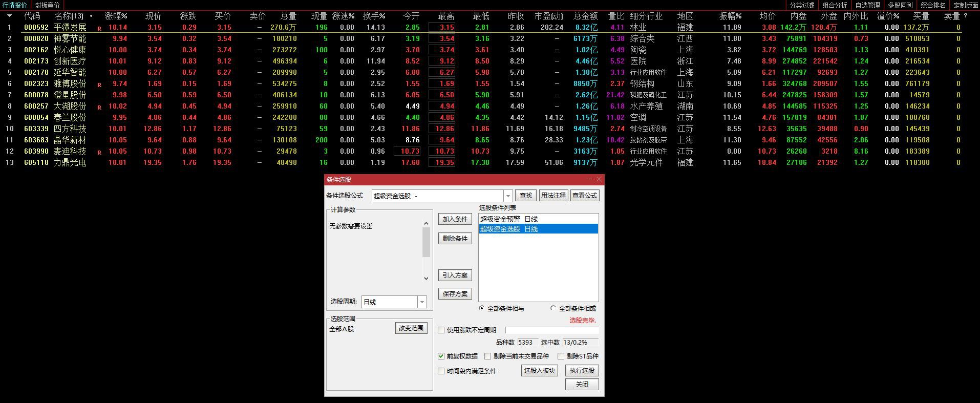This screenshot has height=403, width=980.
Task: Click the 查找 button
Action: [x=526, y=196]
